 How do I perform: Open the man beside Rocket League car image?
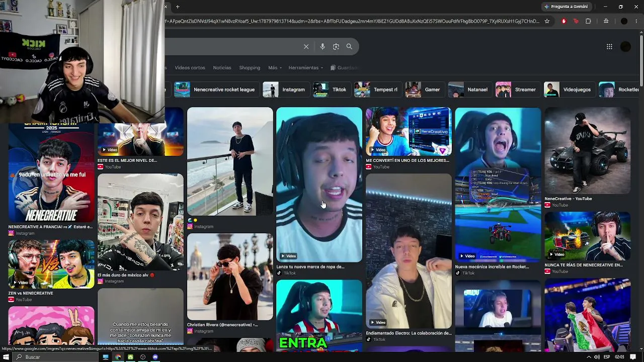(x=587, y=150)
